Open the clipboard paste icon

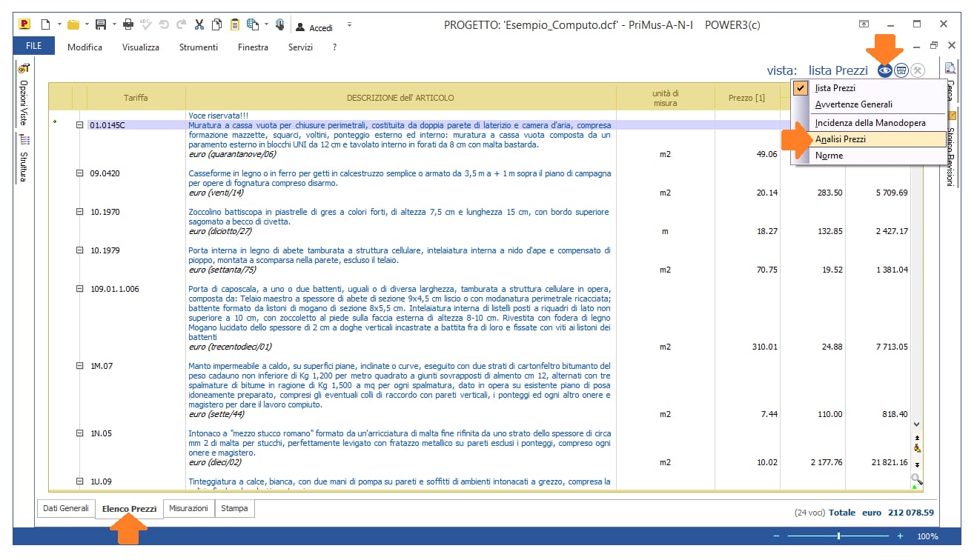point(234,23)
